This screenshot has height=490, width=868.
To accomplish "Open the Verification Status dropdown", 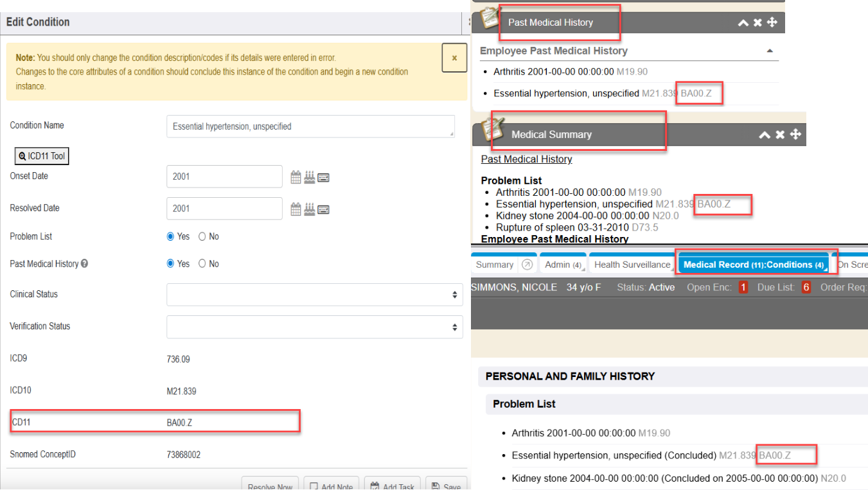I will [314, 327].
